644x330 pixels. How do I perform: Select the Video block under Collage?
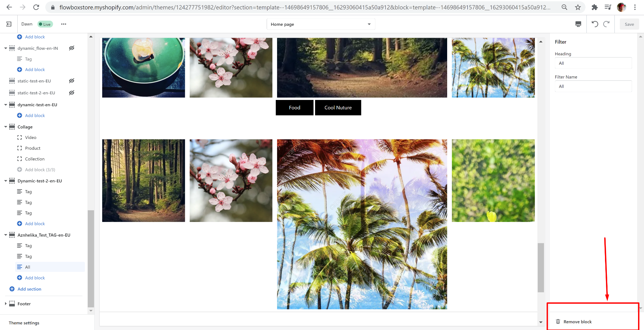pos(31,137)
